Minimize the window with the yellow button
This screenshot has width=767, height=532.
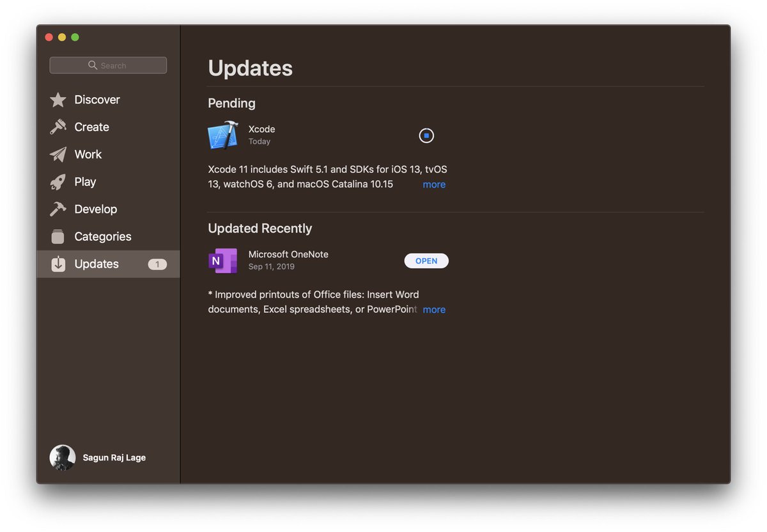(x=62, y=37)
